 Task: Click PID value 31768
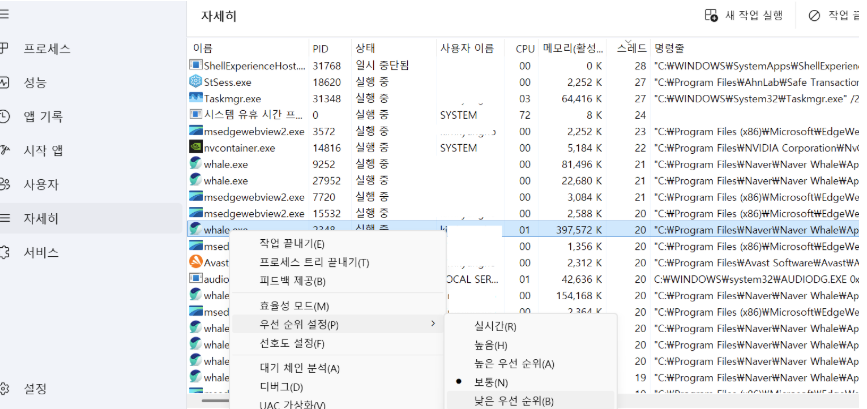[326, 66]
